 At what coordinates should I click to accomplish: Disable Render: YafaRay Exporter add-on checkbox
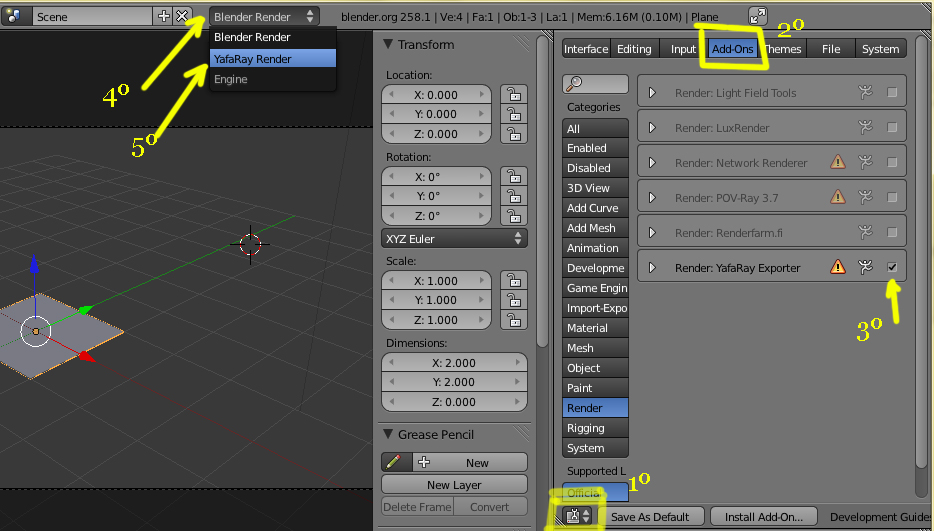(892, 267)
